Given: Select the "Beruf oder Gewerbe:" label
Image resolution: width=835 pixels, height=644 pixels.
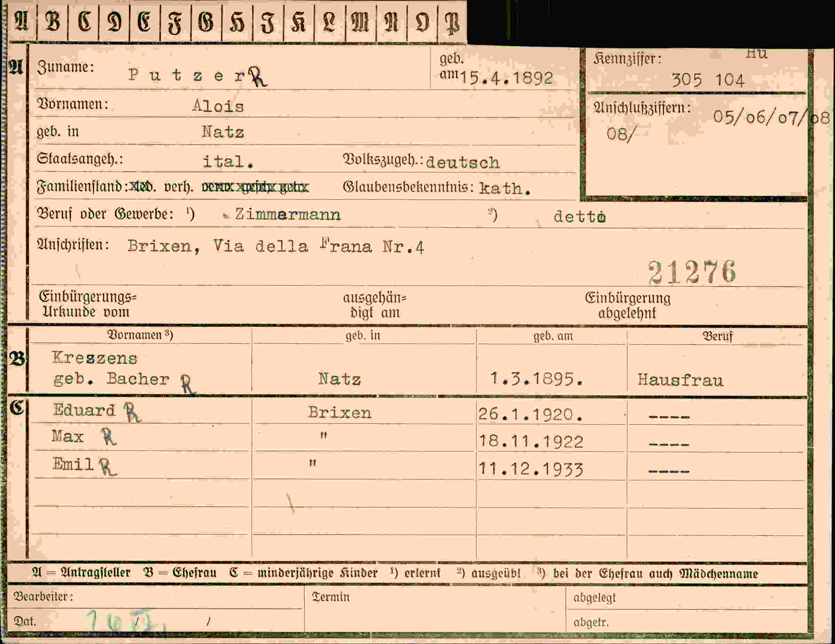Looking at the screenshot, I should (x=105, y=214).
